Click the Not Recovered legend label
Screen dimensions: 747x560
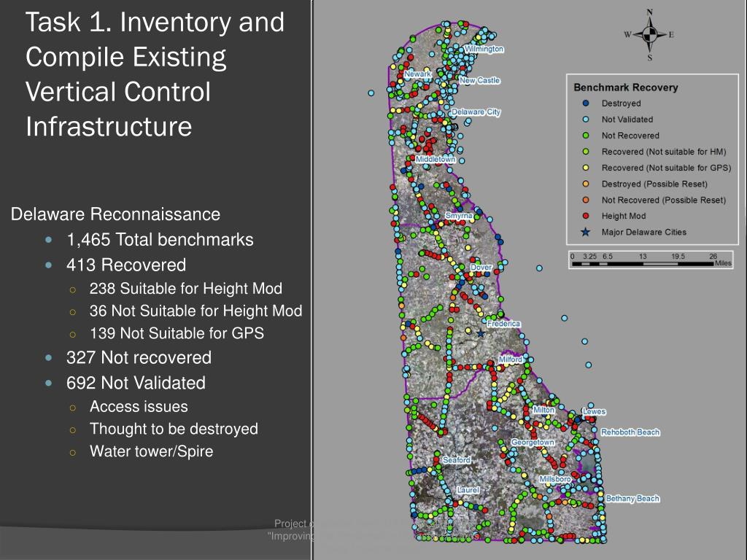(630, 135)
